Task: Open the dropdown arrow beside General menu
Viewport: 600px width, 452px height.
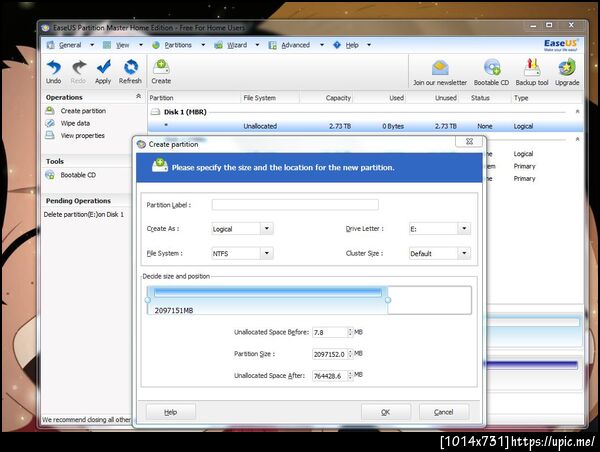Action: (x=92, y=45)
